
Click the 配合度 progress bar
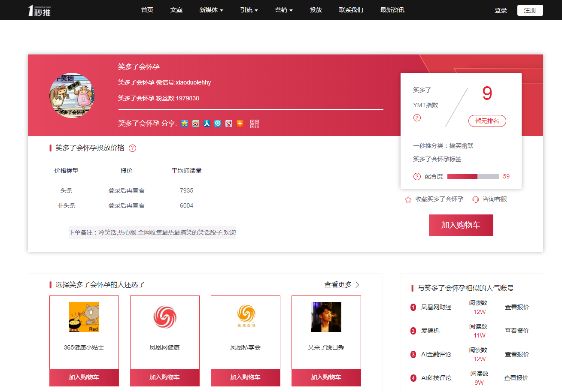coord(473,177)
